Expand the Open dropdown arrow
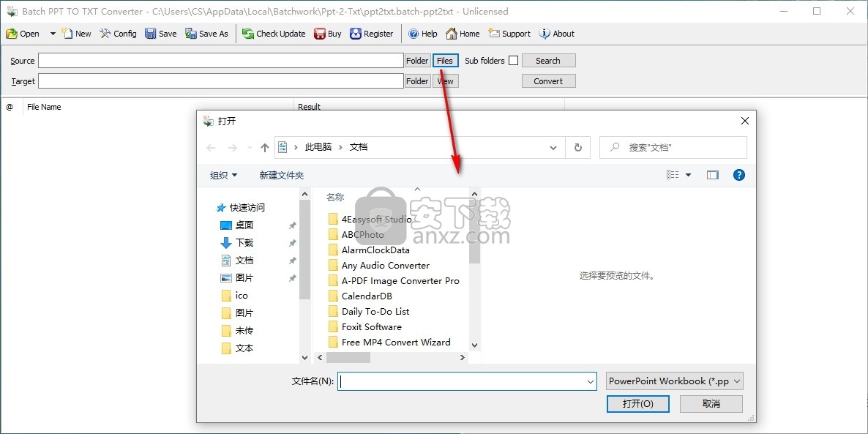Viewport: 868px width, 434px height. pyautogui.click(x=53, y=34)
